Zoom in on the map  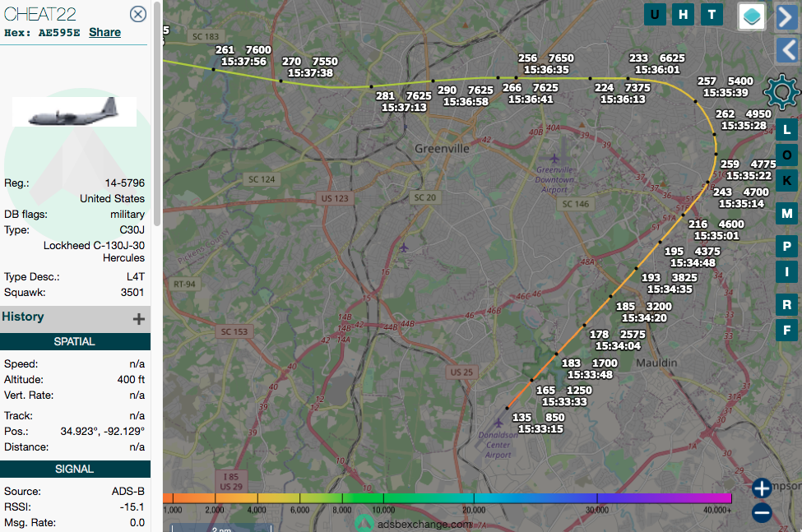point(762,488)
